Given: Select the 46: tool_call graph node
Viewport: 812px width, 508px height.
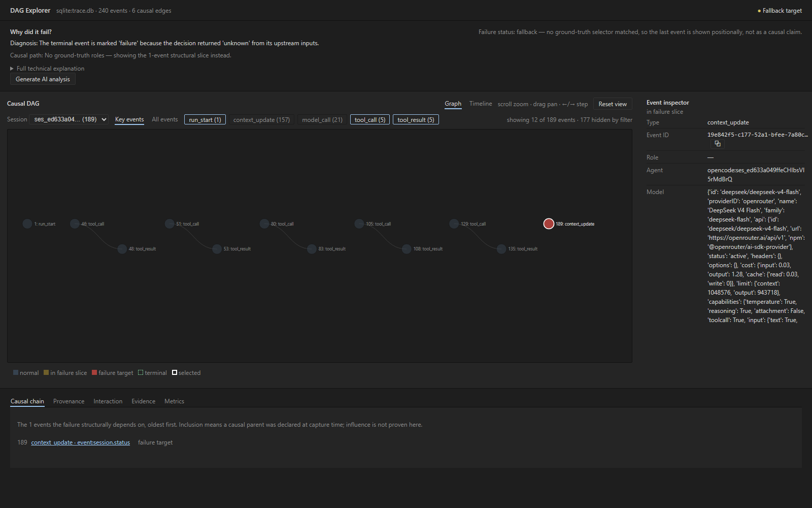Looking at the screenshot, I should [x=75, y=224].
